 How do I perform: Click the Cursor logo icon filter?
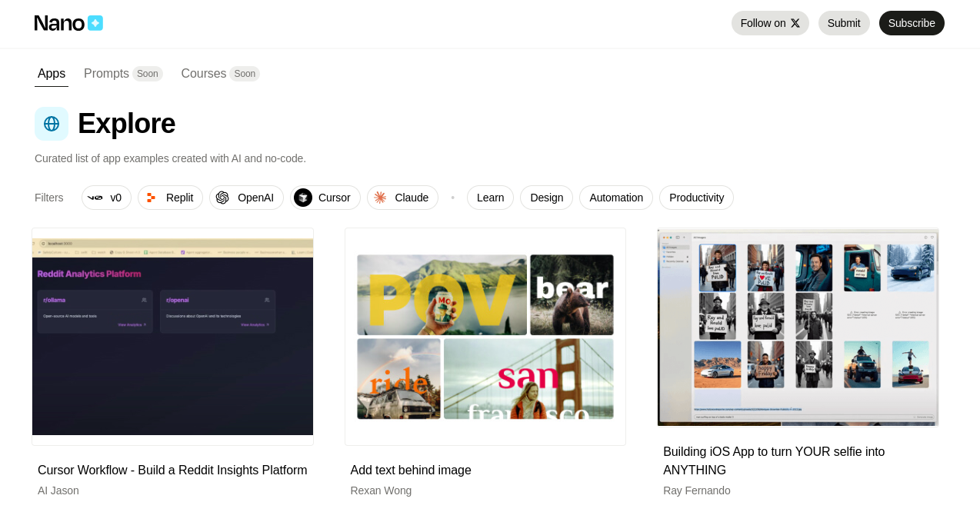tap(303, 198)
